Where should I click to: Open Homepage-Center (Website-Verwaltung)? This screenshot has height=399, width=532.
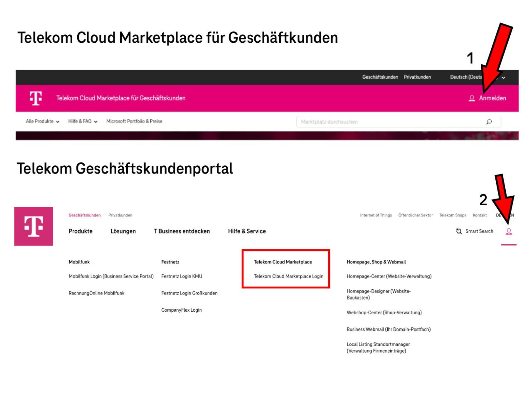pyautogui.click(x=389, y=276)
